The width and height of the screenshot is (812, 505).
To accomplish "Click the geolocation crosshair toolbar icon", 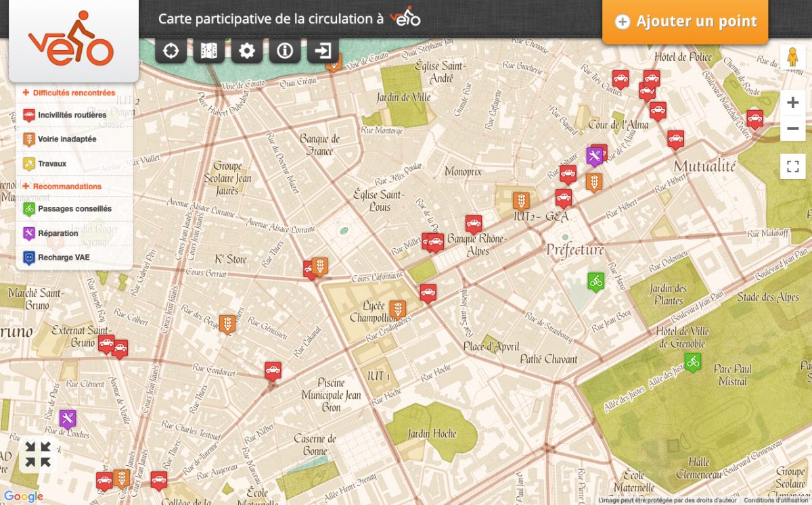I will coord(171,51).
